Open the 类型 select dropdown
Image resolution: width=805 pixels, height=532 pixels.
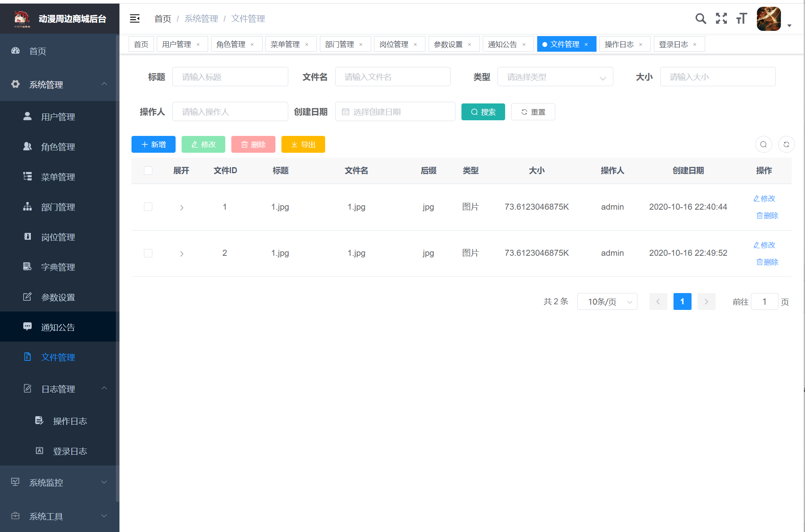555,77
